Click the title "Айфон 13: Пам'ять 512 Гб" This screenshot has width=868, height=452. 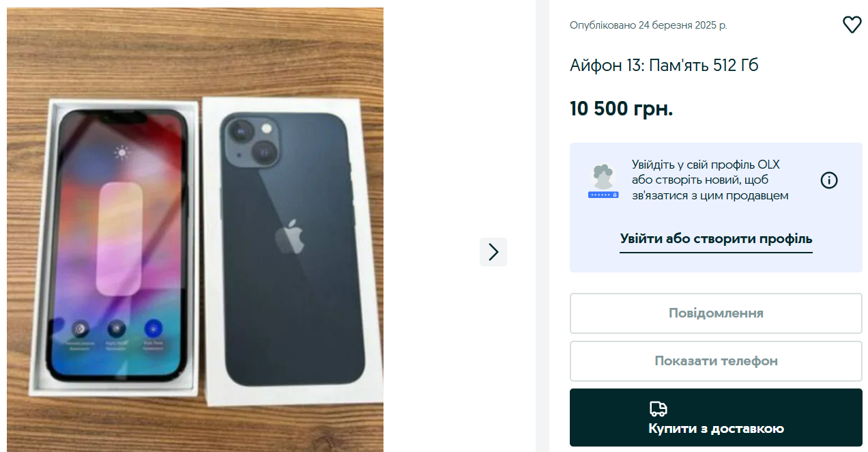click(664, 66)
